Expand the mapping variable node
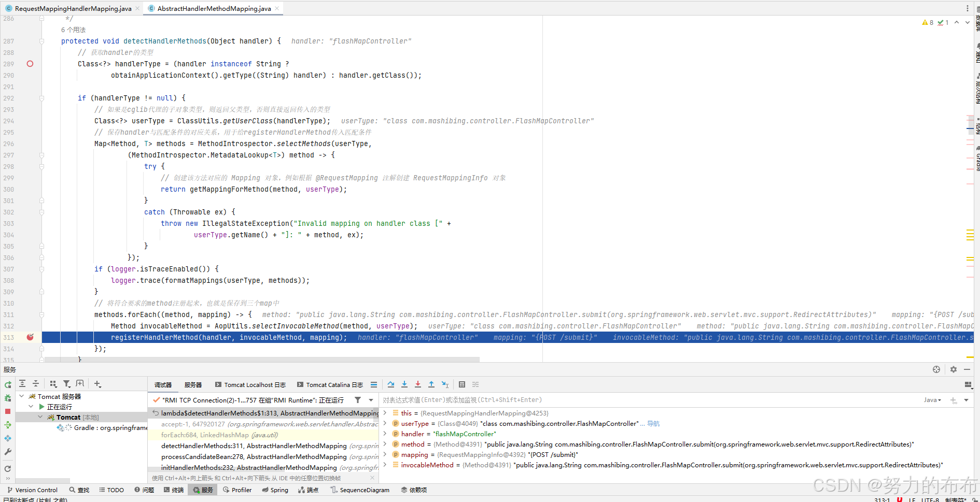Screen dimensions: 980x502 pyautogui.click(x=385, y=454)
